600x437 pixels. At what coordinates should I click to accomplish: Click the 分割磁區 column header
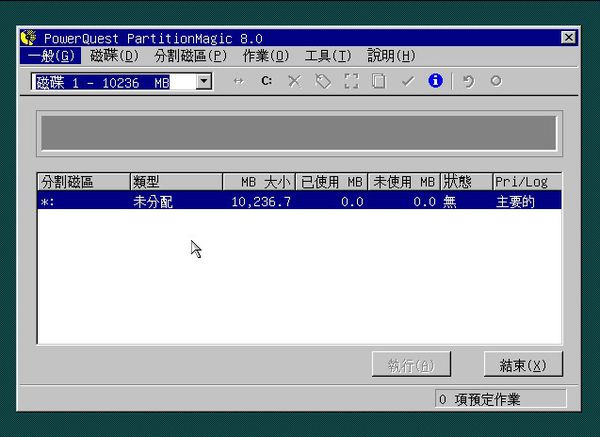pos(84,181)
